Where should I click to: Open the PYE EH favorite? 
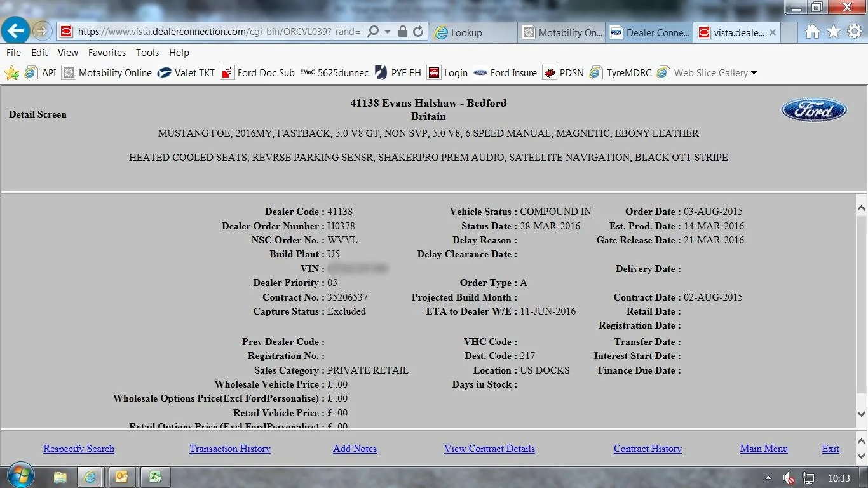398,73
